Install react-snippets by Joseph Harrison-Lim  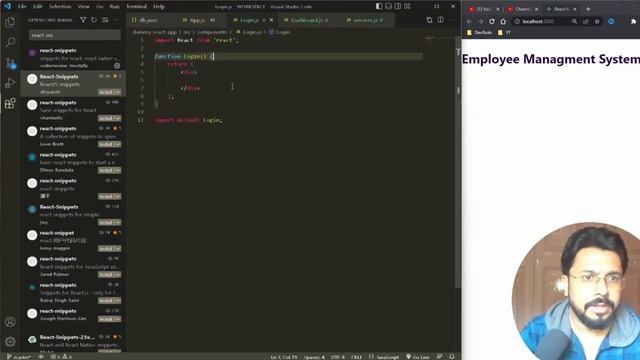pos(106,319)
